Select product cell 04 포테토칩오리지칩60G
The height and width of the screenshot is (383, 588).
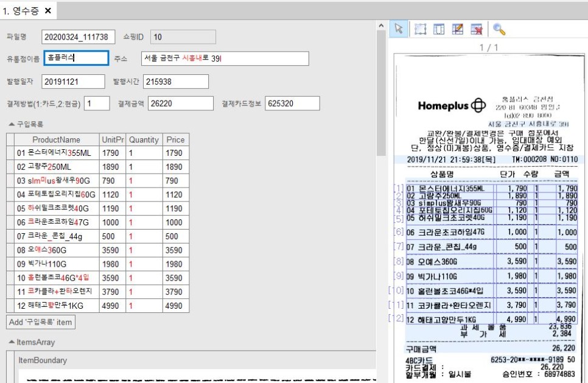[56, 195]
